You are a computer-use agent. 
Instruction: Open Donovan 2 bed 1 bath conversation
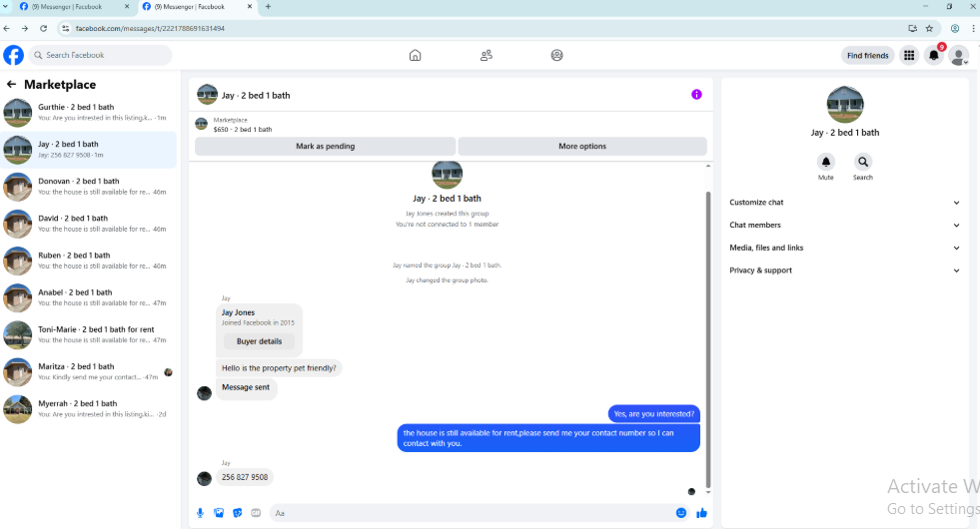pos(88,187)
